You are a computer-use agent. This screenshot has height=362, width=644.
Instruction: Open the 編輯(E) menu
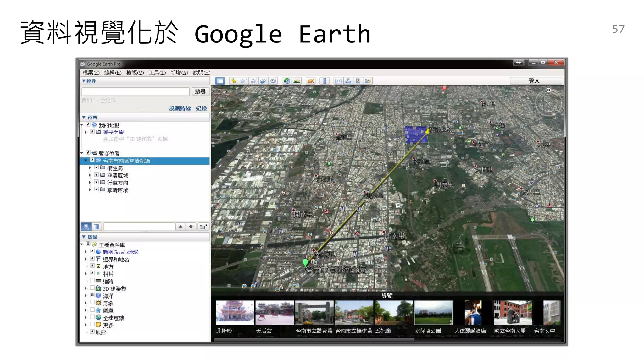point(113,73)
